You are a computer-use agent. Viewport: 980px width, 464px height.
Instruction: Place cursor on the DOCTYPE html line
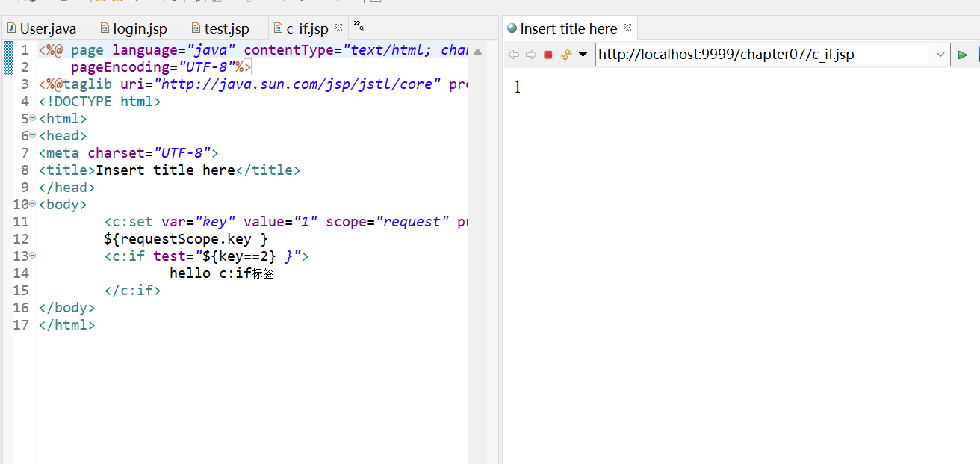coord(99,101)
